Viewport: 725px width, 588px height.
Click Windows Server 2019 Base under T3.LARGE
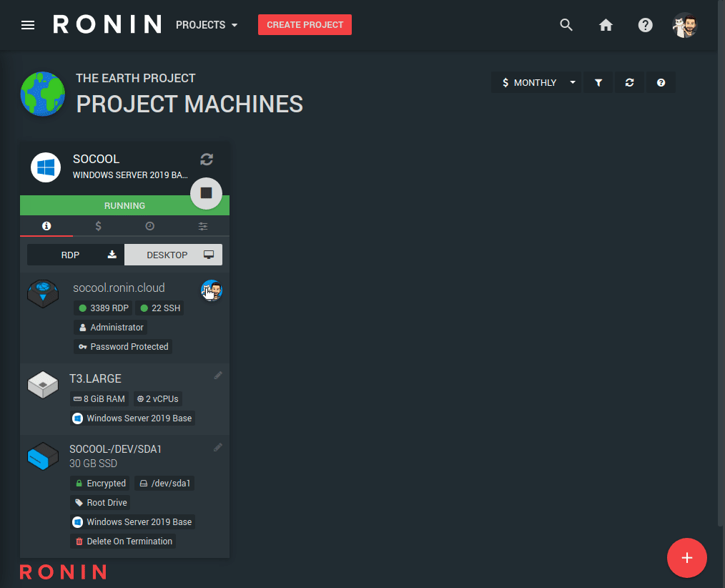133,418
